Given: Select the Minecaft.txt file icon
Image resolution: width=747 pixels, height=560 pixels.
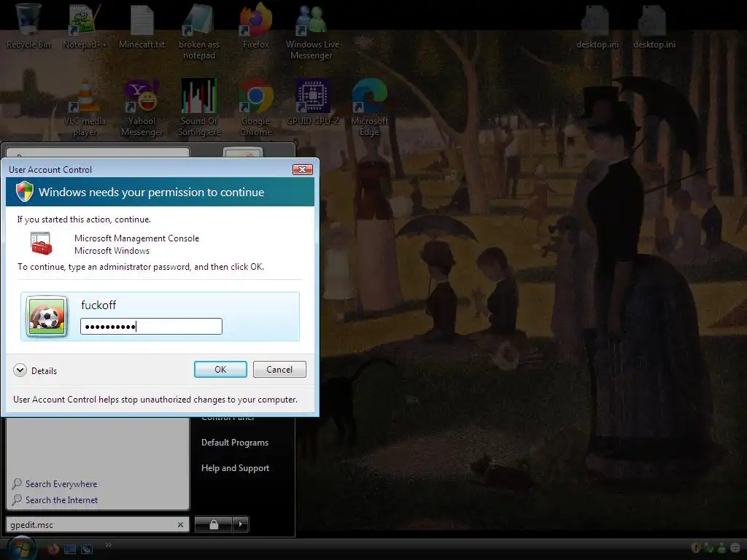Looking at the screenshot, I should [x=142, y=26].
